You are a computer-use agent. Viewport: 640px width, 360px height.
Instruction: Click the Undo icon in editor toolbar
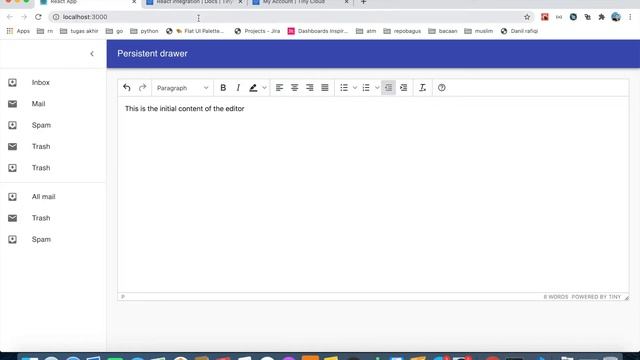tap(127, 88)
